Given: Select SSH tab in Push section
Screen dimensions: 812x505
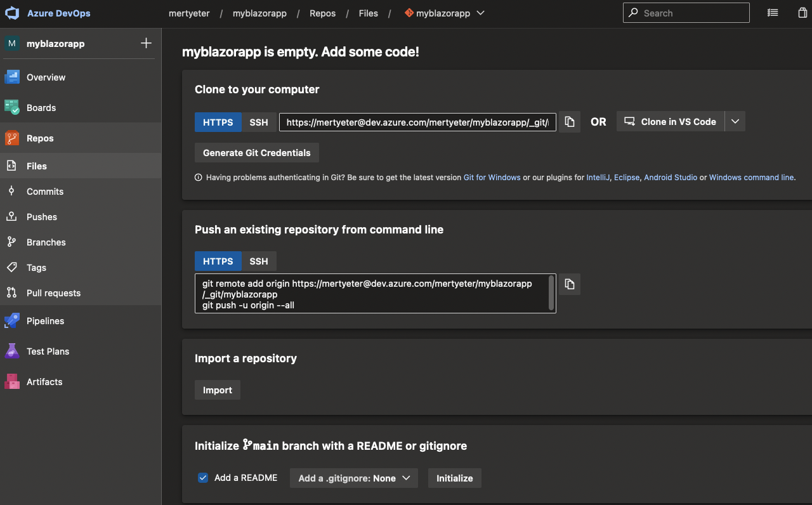Looking at the screenshot, I should [x=259, y=261].
